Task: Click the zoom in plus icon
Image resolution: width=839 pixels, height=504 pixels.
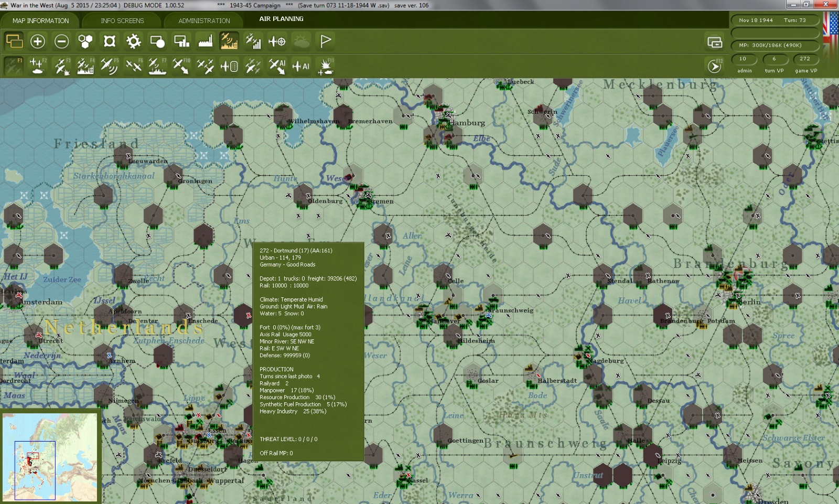Action: click(x=37, y=41)
